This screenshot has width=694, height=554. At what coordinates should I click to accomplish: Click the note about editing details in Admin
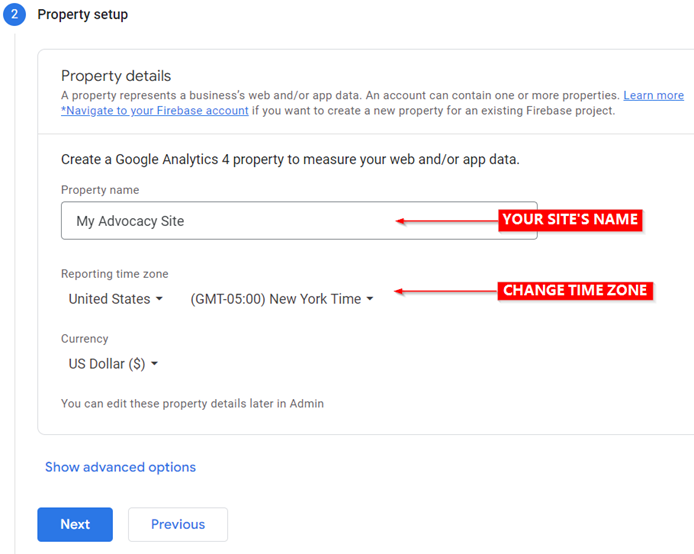(192, 404)
